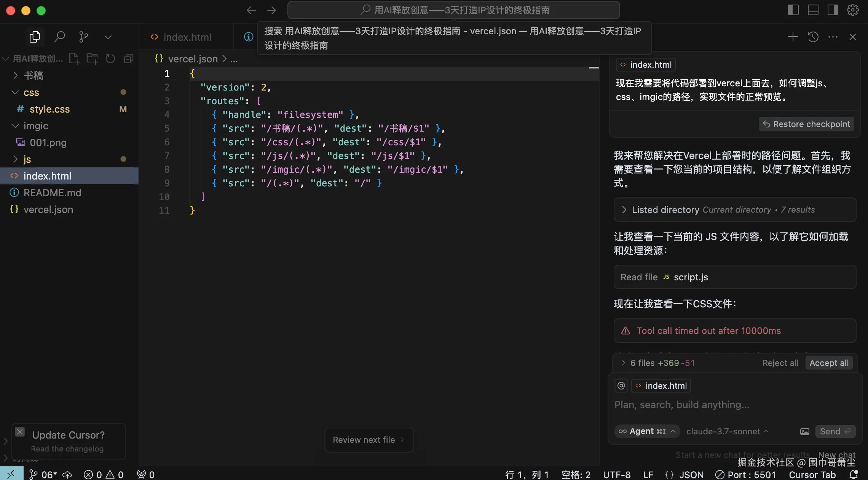868x480 pixels.
Task: Open the claude-3.7-sonnet model selector
Action: tap(726, 431)
